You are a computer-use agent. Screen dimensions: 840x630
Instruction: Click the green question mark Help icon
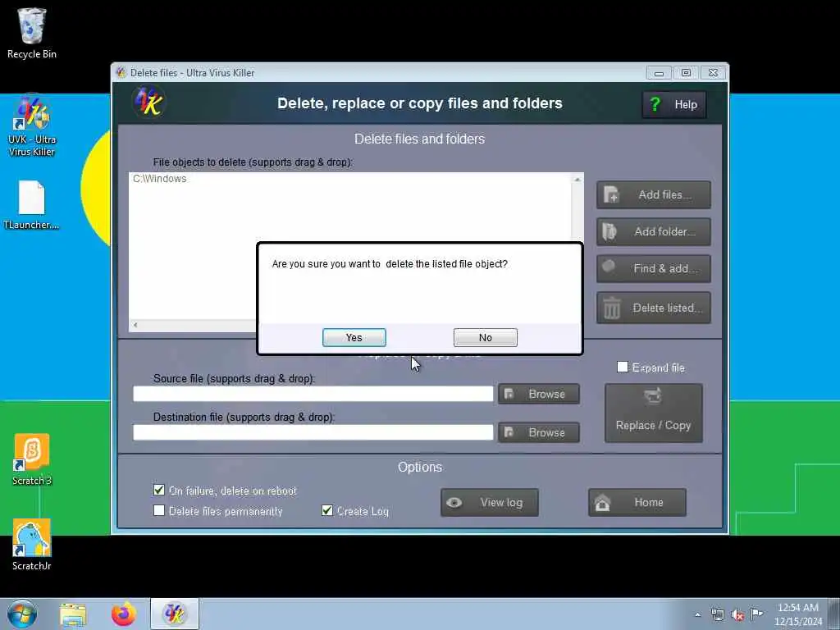[655, 104]
